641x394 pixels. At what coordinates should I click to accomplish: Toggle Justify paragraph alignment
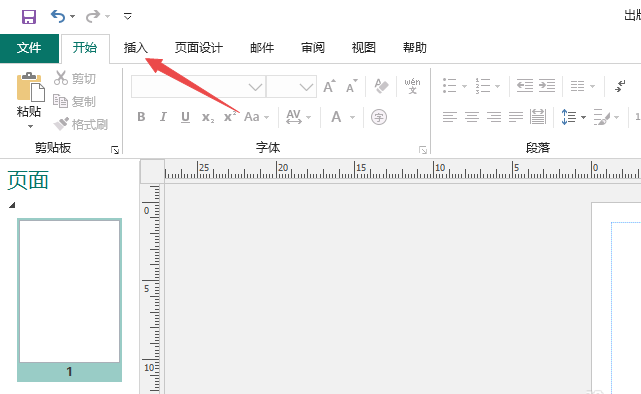[516, 117]
